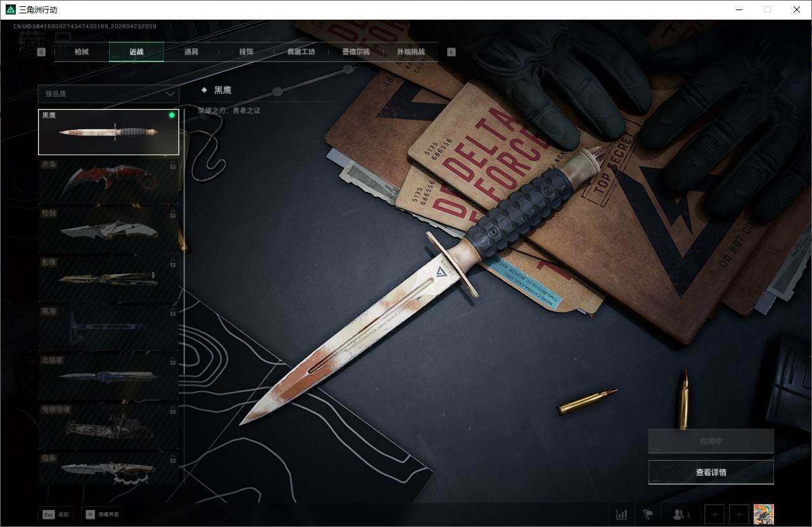Viewport: 812px width, 527px height.
Task: Click the 查看详情 button
Action: pyautogui.click(x=711, y=472)
